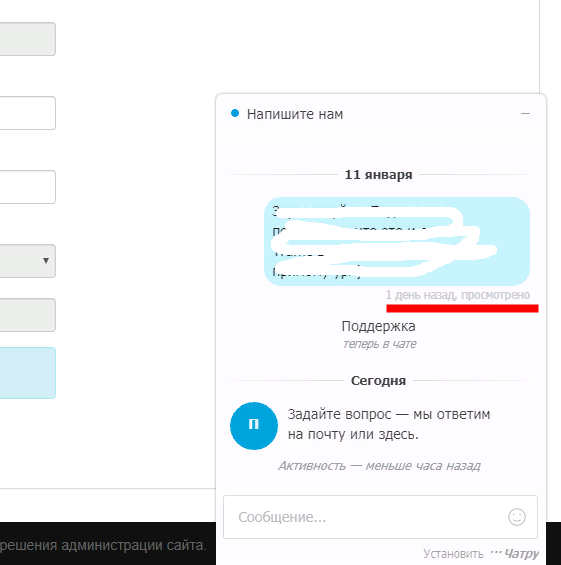This screenshot has width=561, height=565.
Task: Click the Активность — меньше часа назад label
Action: [379, 466]
